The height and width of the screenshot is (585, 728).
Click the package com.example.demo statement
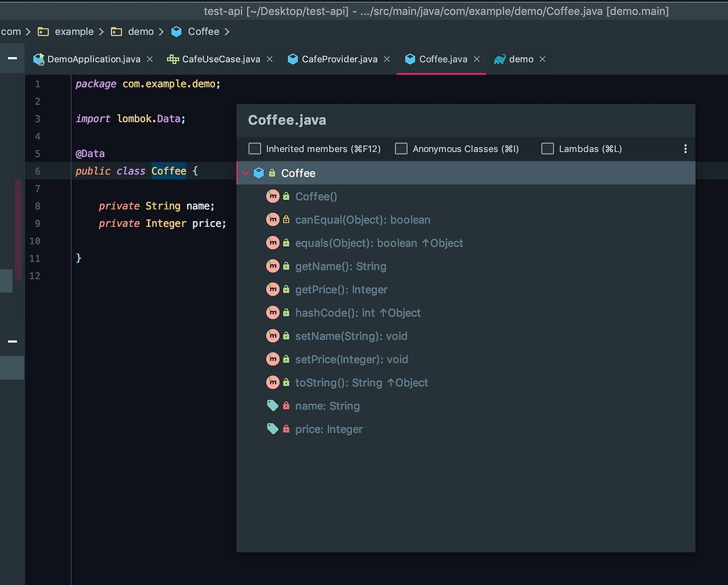click(x=148, y=84)
